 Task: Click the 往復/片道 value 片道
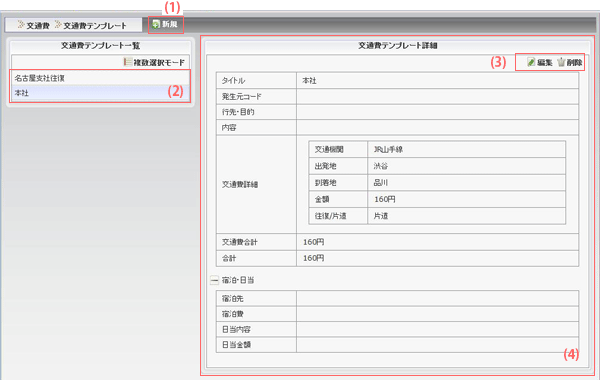point(381,216)
